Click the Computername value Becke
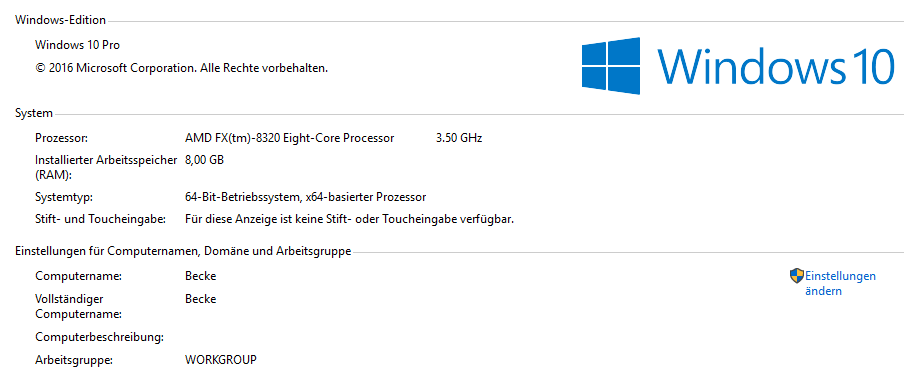This screenshot has height=380, width=909. pos(201,276)
